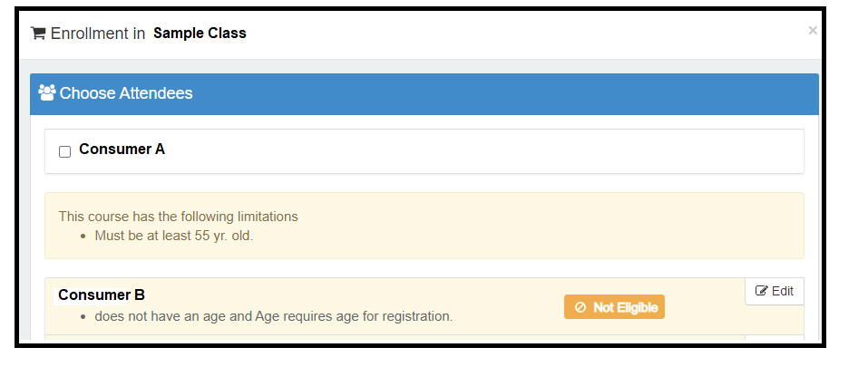Click the partially visible button below Edit

click(774, 339)
